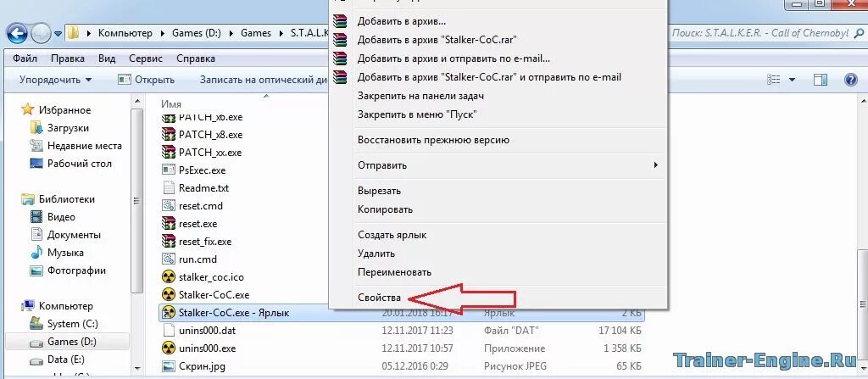Click the stalker_coc.ico radiation icon
The image size is (868, 379).
pyautogui.click(x=169, y=277)
